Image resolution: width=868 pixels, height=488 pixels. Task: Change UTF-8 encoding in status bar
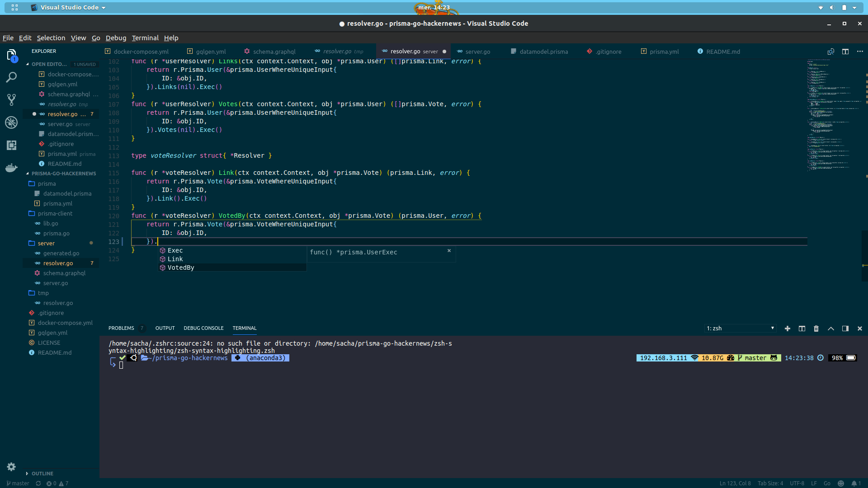tap(797, 483)
